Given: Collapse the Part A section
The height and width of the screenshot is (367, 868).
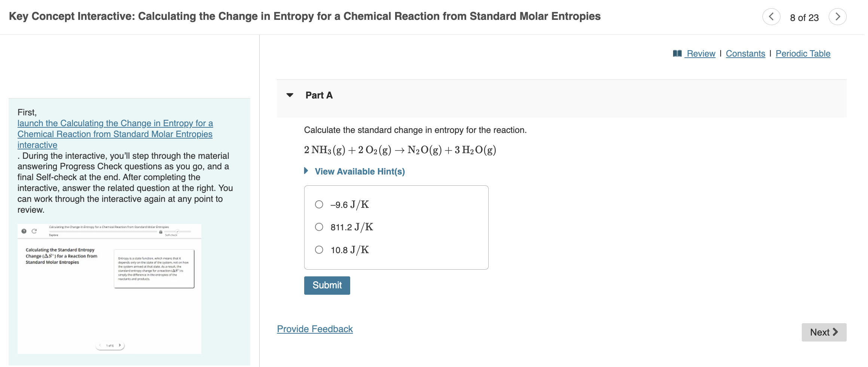Looking at the screenshot, I should 290,95.
